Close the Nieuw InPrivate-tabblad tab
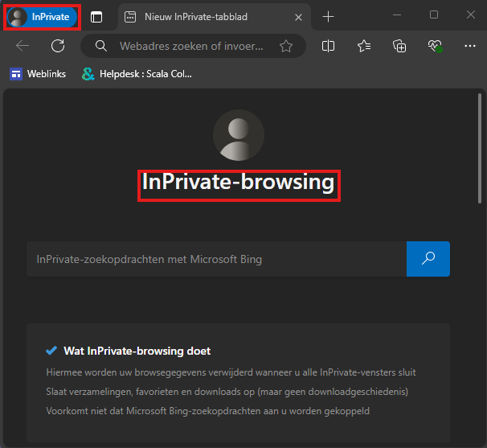The image size is (487, 448). pyautogui.click(x=298, y=18)
